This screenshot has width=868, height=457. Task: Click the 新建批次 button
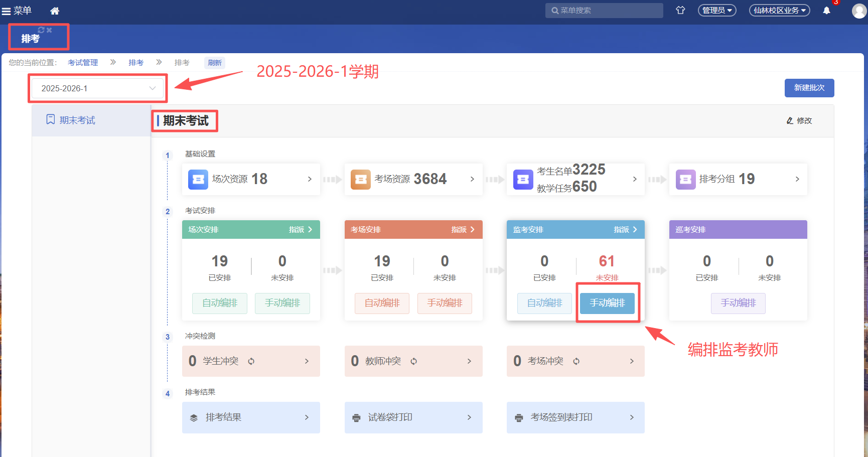coord(809,88)
